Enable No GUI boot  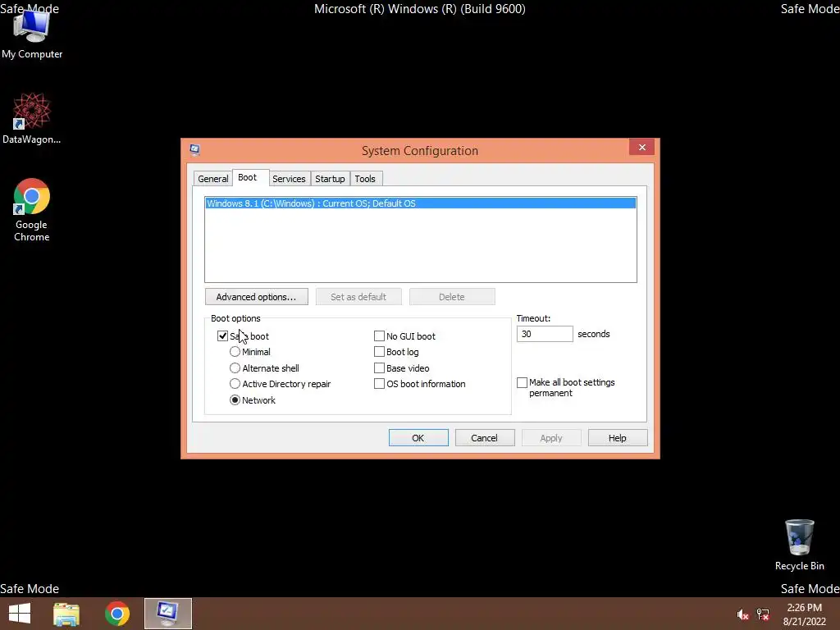tap(379, 336)
